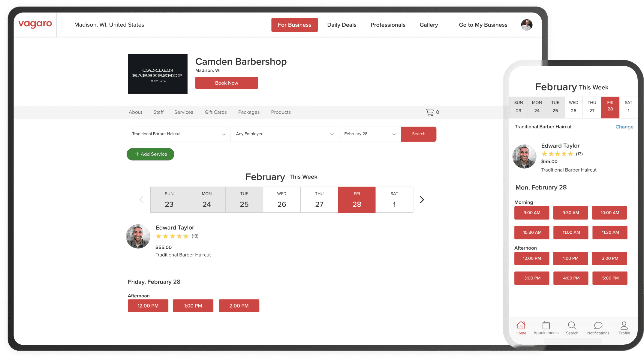Switch to the Gift Cards tab
This screenshot has width=644, height=360.
[x=215, y=112]
